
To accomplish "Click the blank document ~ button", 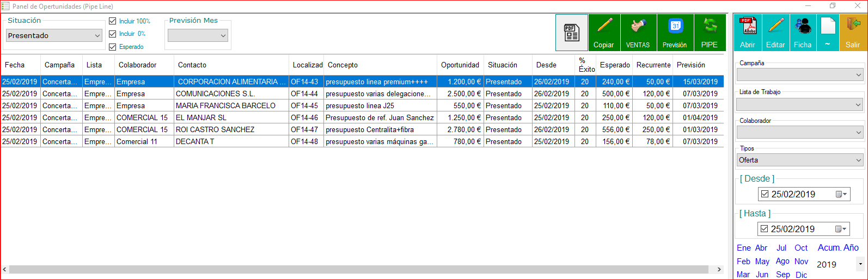I will click(x=828, y=33).
